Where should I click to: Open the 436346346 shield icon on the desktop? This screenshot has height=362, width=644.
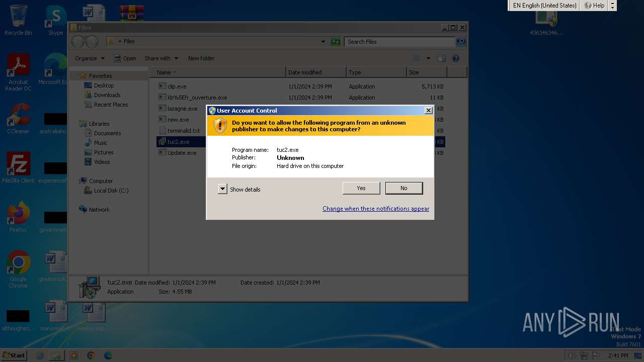tap(546, 23)
